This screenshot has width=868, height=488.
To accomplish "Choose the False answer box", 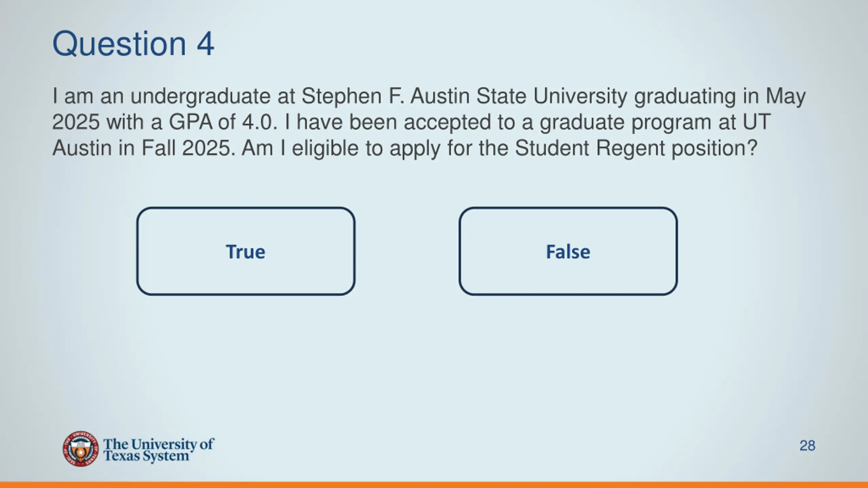I will point(568,251).
